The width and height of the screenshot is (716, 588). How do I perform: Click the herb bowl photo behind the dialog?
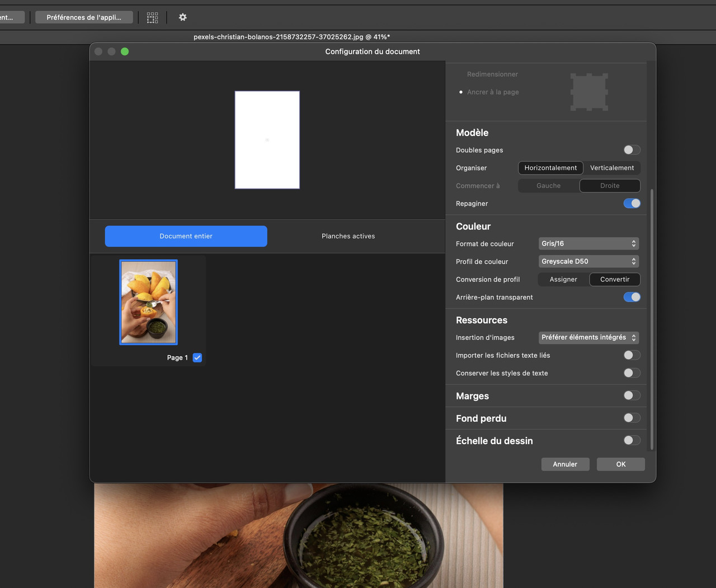(x=299, y=535)
